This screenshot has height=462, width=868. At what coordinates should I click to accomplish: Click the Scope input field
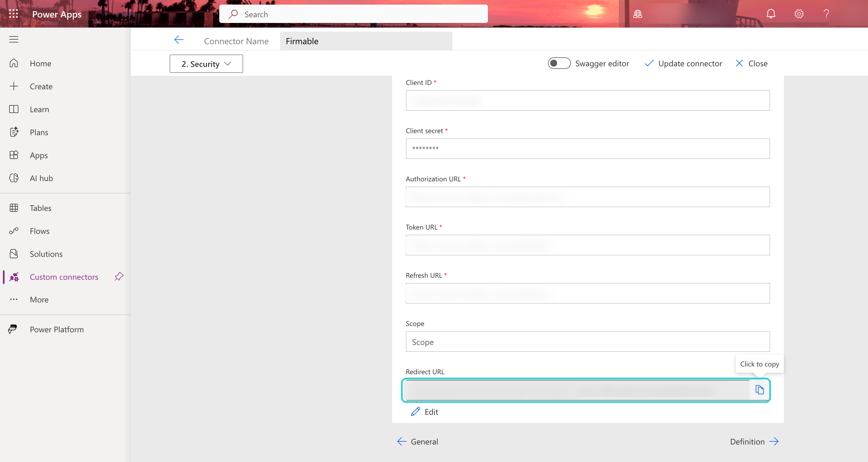pos(588,341)
